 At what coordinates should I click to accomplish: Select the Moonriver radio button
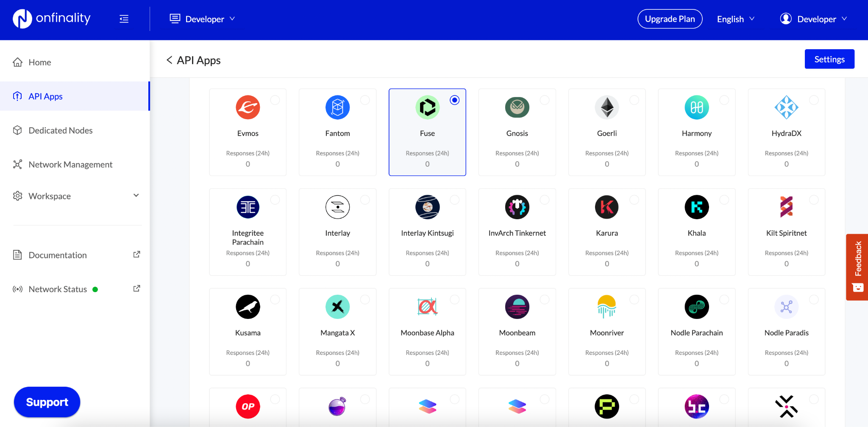pyautogui.click(x=634, y=299)
